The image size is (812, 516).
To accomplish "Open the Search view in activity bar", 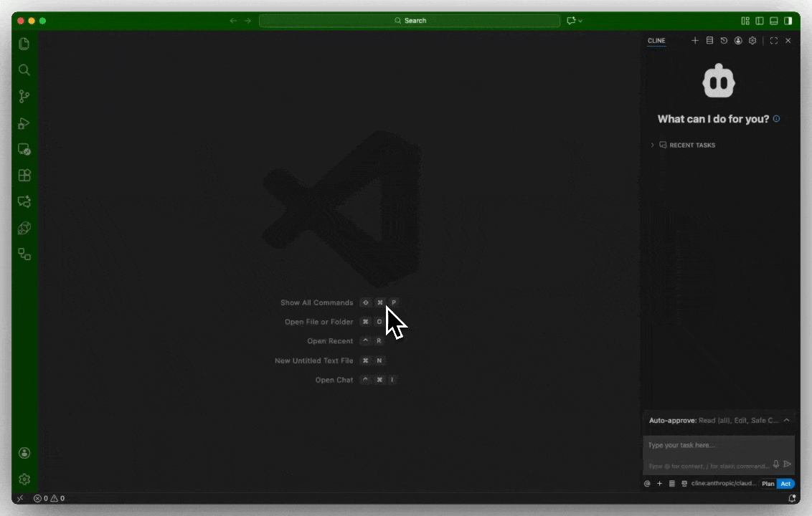I will click(24, 70).
